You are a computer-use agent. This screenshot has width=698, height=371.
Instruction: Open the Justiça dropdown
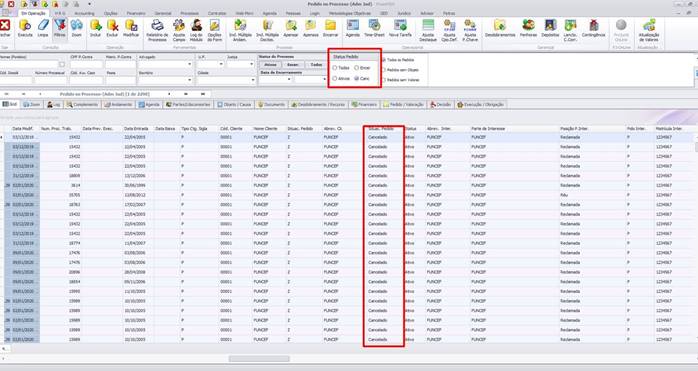point(252,64)
